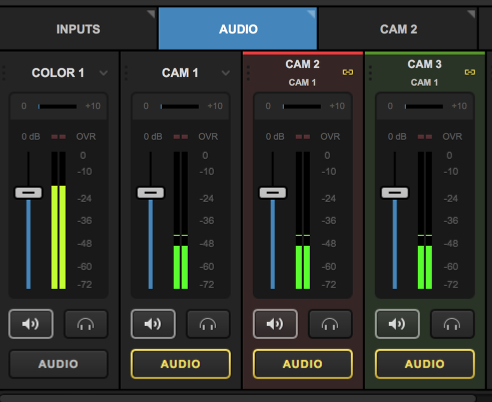Expand the CAM 1 channel dropdown
The image size is (492, 402).
tap(226, 73)
